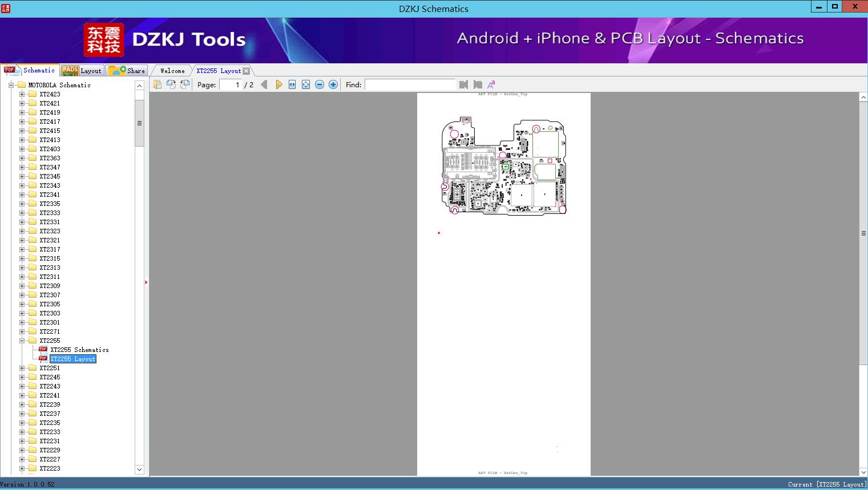This screenshot has width=868, height=490.
Task: Click the Find search text box
Action: (x=410, y=84)
